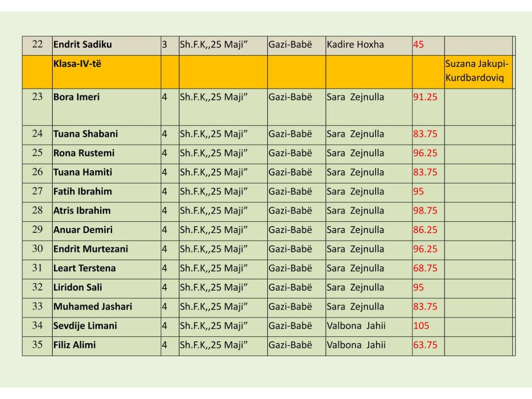The height and width of the screenshot is (399, 532).
Task: Select Valbona Jahii in row 35
Action: (x=356, y=345)
